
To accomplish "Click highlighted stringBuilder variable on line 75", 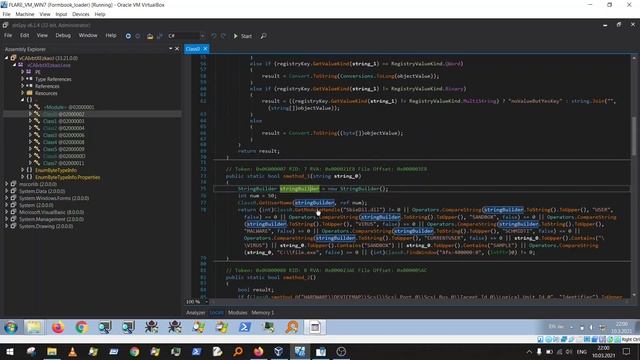I will [300, 189].
